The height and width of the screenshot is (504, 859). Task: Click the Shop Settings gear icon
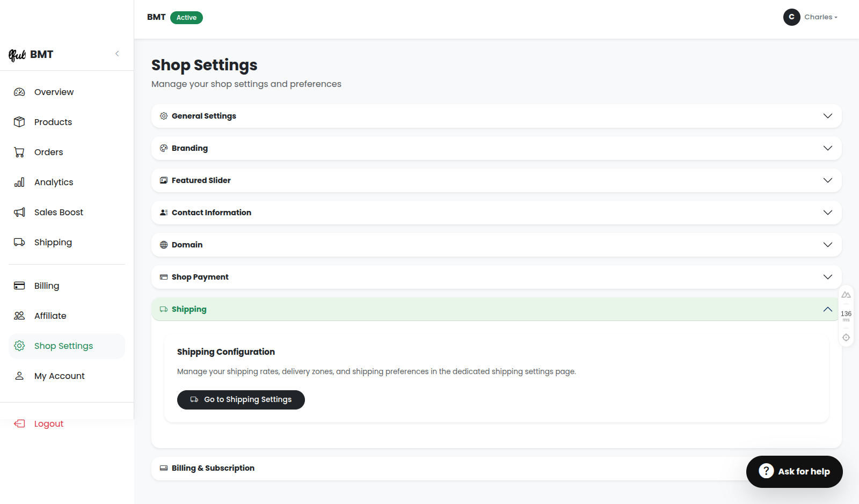coord(19,346)
